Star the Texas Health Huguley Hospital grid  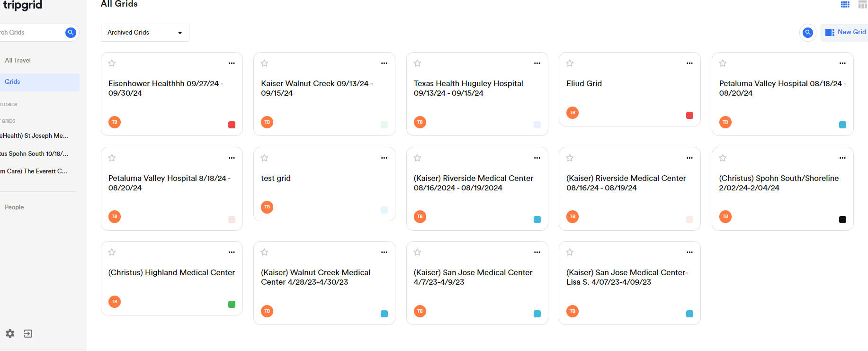click(417, 63)
